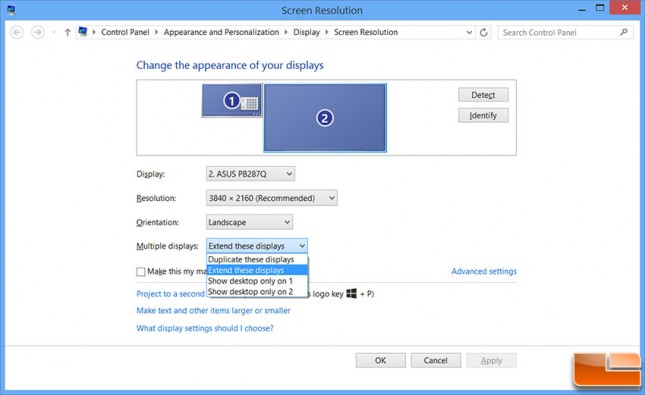Screen dimensions: 645x395
Task: Open recent locations dropdown arrow
Action: [53, 32]
